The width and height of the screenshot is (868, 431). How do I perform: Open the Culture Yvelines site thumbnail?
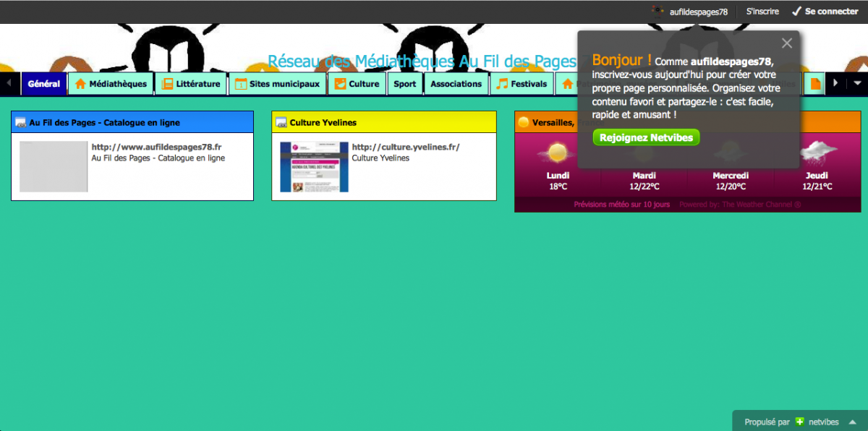[314, 166]
